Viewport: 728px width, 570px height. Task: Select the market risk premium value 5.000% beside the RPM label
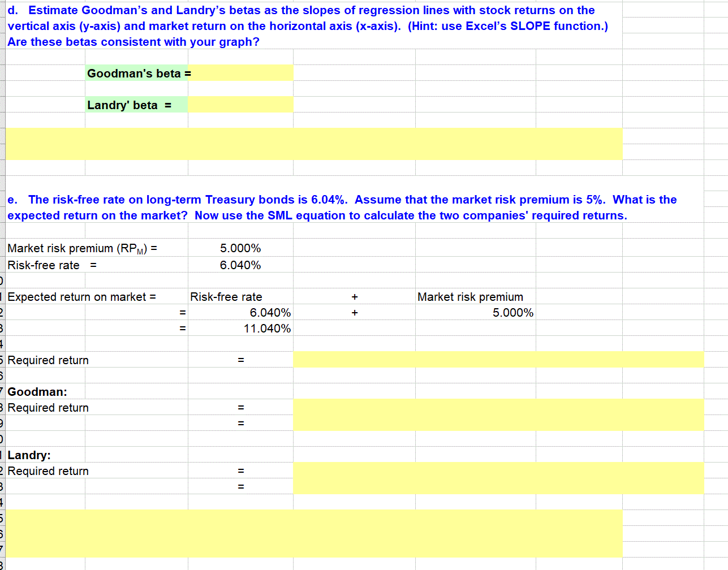tap(240, 248)
